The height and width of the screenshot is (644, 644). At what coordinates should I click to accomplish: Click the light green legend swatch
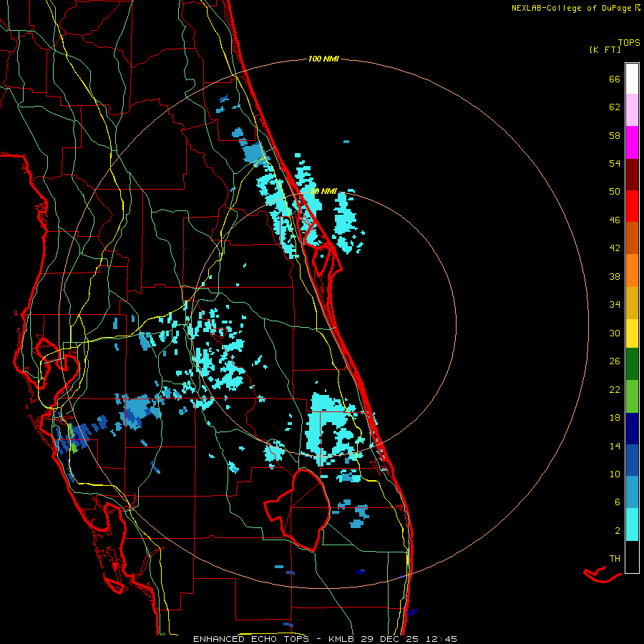632,396
